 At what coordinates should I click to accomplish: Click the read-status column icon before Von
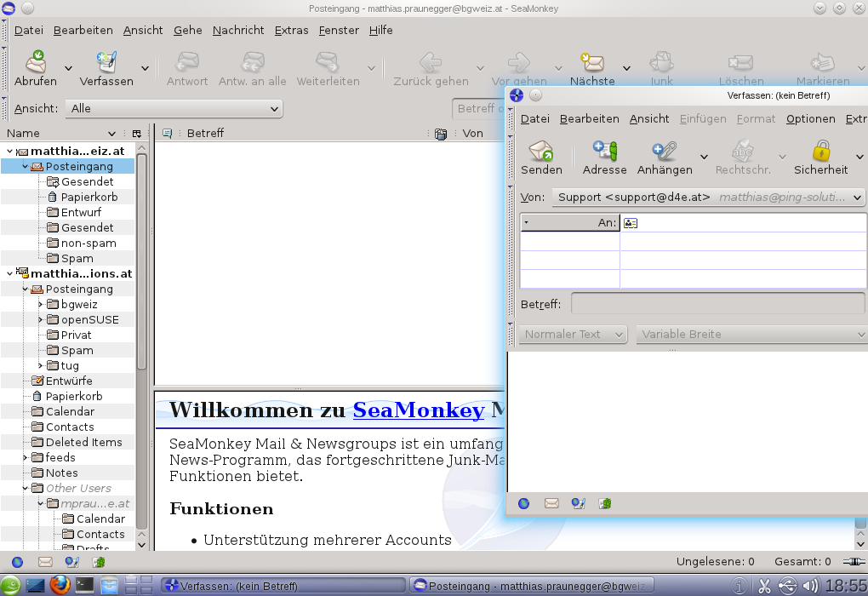point(441,134)
